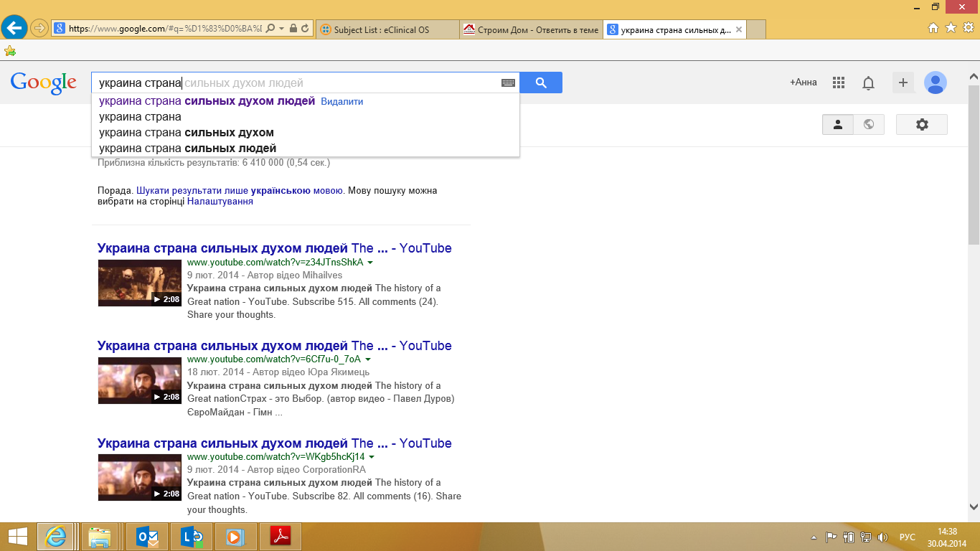This screenshot has width=980, height=551.
Task: Click the browser forward arrow button
Action: 39,29
